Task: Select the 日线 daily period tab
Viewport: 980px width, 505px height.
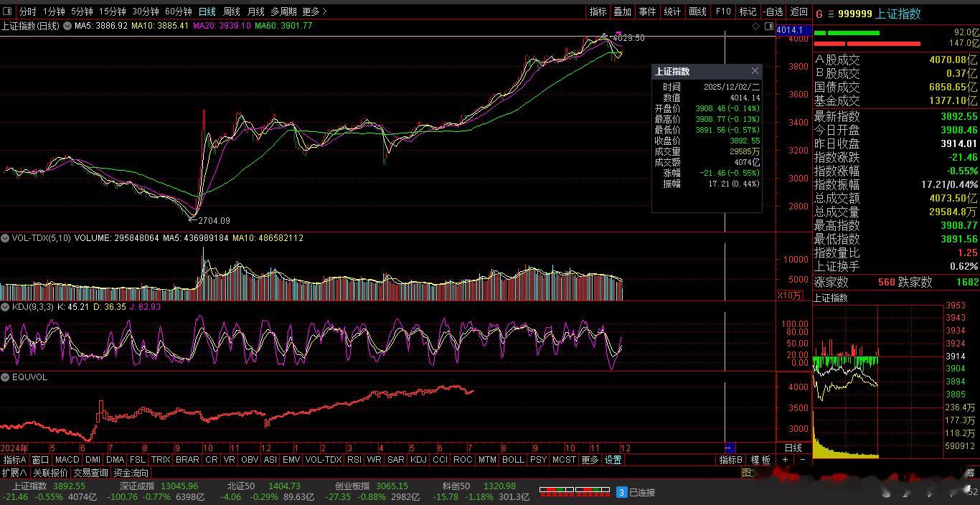Action: [207, 11]
